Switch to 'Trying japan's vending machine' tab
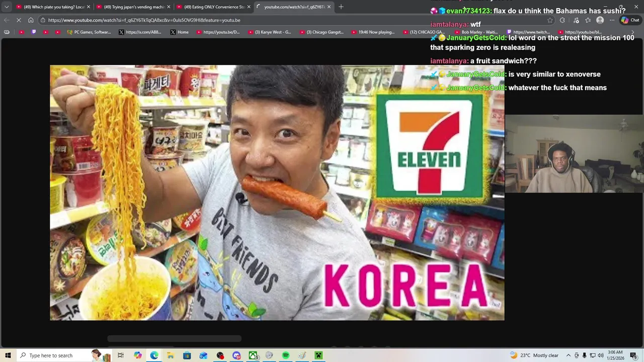This screenshot has width=644, height=362. 133,7
